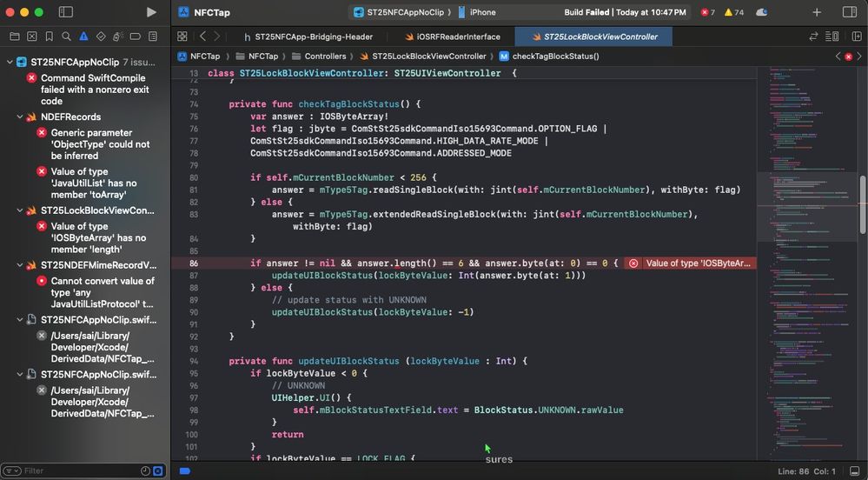Collapse the NDEFRecords issue group

[20, 117]
